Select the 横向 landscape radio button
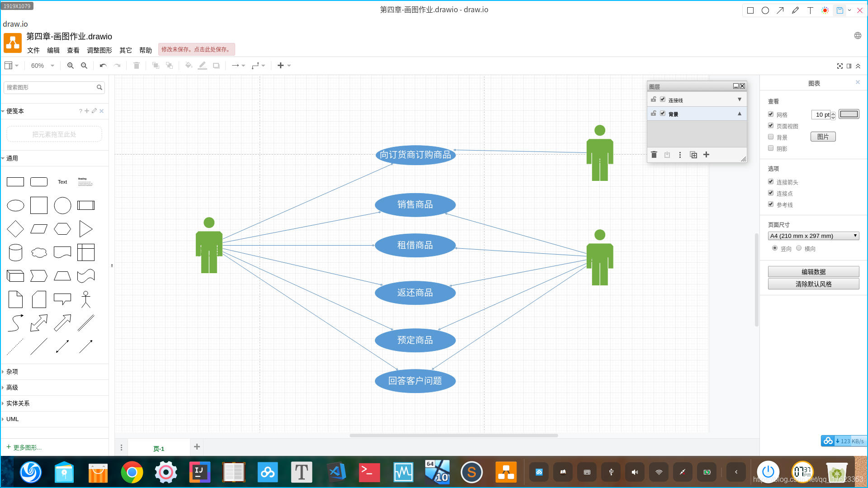868x488 pixels. [799, 248]
